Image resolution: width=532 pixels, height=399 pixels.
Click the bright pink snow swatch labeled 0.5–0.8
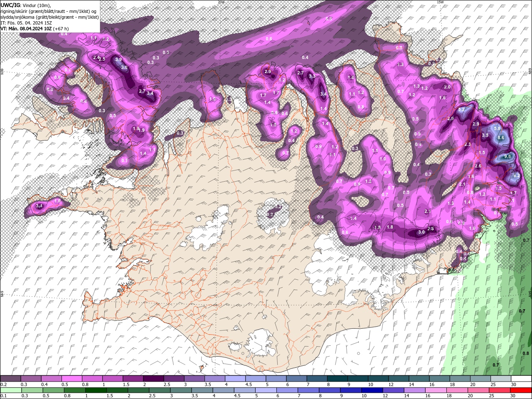click(72, 379)
